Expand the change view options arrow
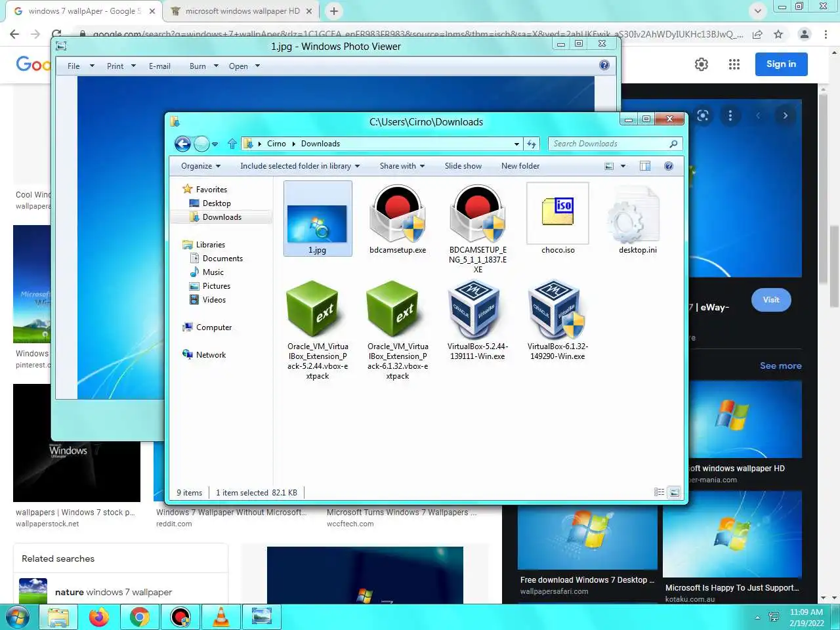 point(623,166)
